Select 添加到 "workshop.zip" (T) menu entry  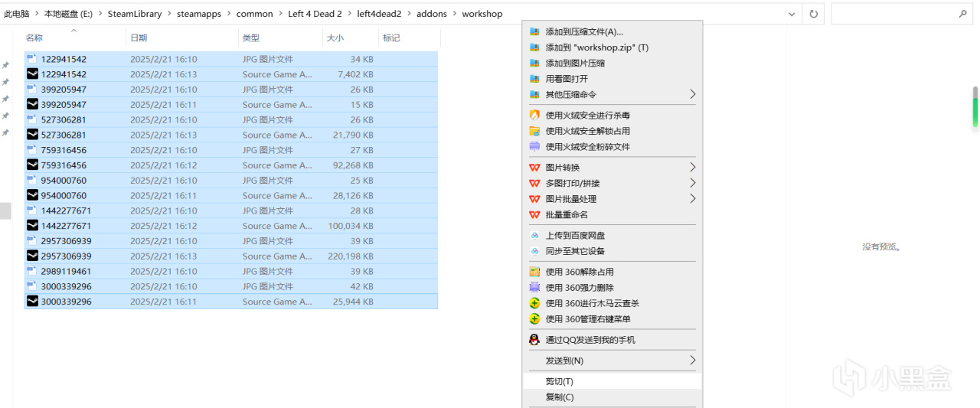tap(612, 47)
